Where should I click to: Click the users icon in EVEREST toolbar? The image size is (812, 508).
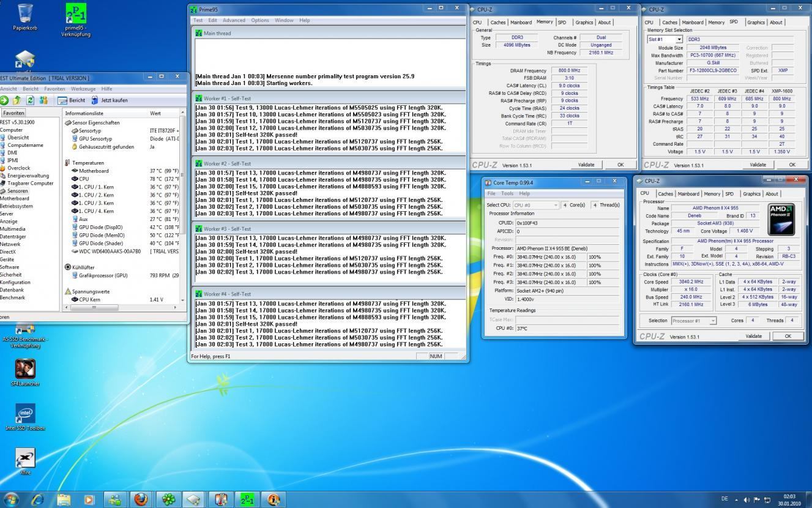click(x=43, y=100)
